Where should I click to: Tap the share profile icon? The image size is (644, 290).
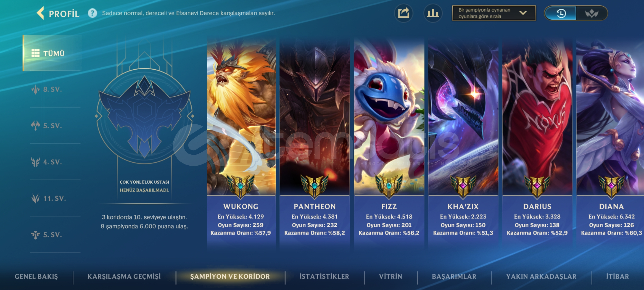[x=404, y=13]
